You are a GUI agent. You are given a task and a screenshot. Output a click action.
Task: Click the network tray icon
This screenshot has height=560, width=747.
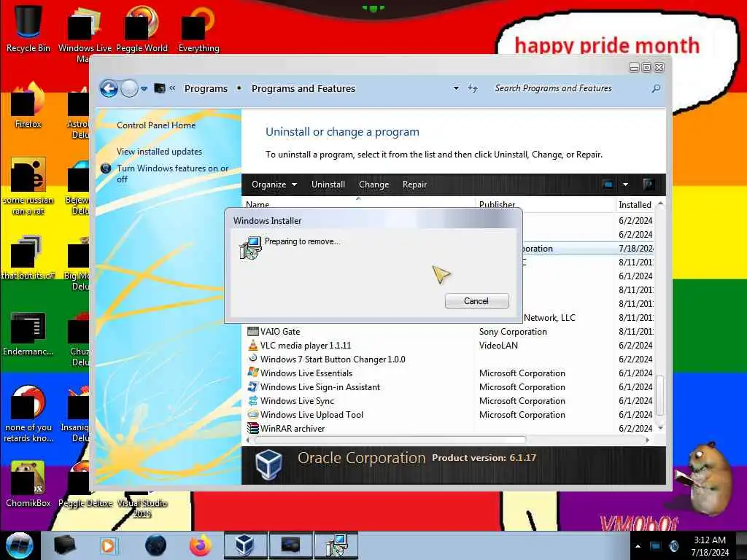click(656, 546)
